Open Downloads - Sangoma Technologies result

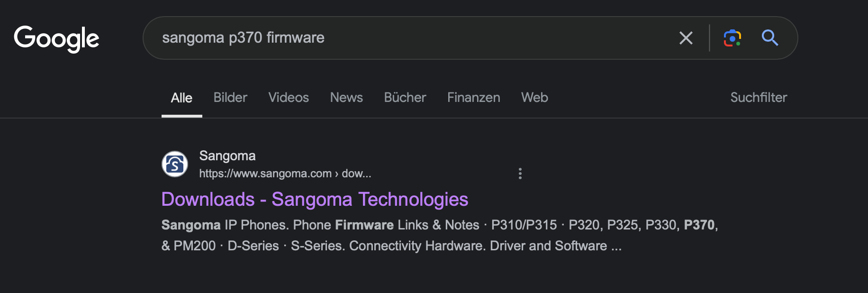315,200
